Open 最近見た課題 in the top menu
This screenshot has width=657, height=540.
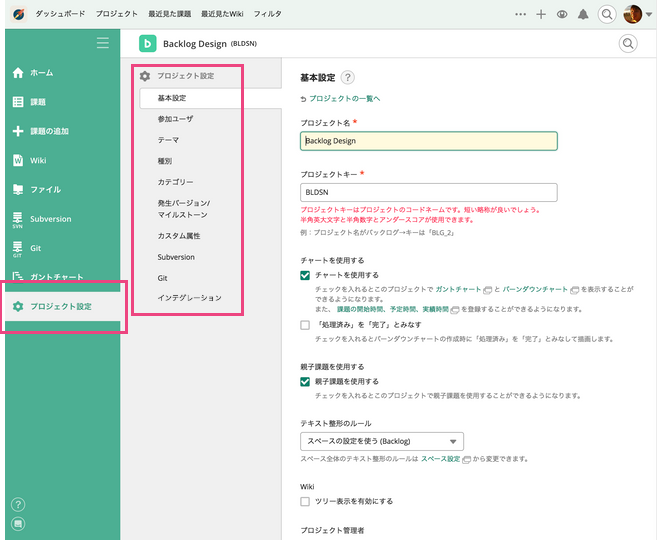tap(169, 14)
